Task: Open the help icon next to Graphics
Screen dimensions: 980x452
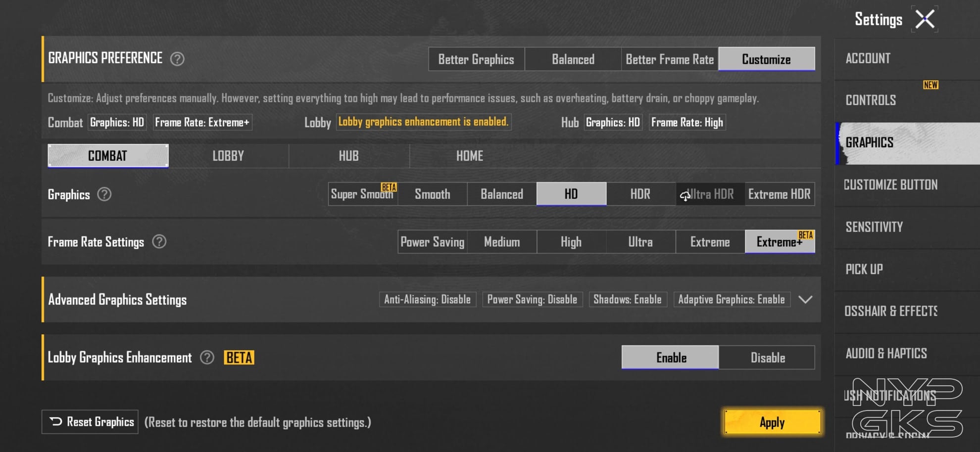Action: [x=104, y=194]
